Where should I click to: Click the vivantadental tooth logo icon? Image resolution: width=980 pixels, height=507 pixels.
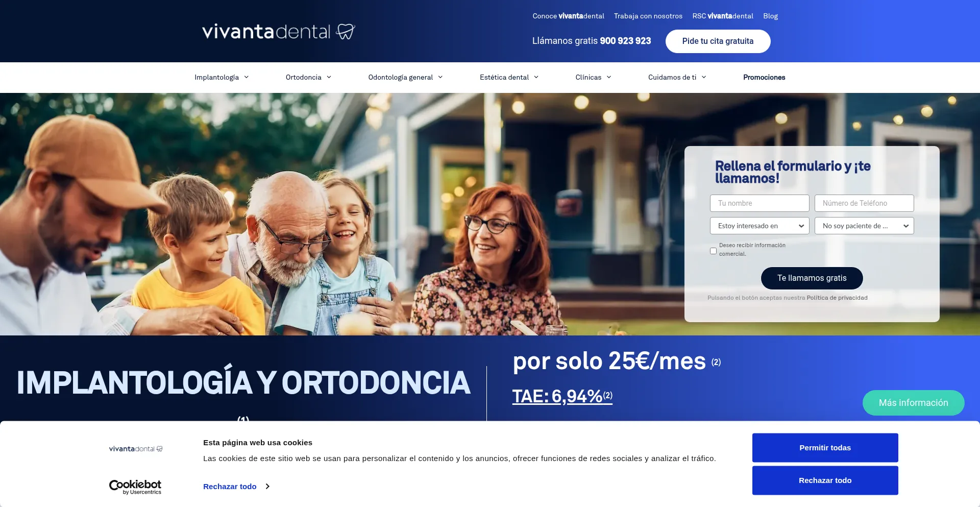pos(346,32)
